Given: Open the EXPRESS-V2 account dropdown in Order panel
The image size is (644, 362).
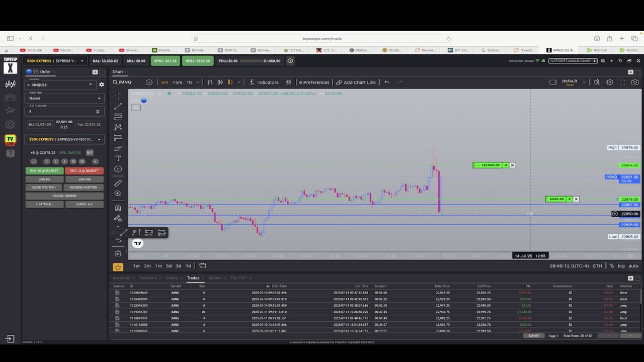Looking at the screenshot, I should (64, 139).
